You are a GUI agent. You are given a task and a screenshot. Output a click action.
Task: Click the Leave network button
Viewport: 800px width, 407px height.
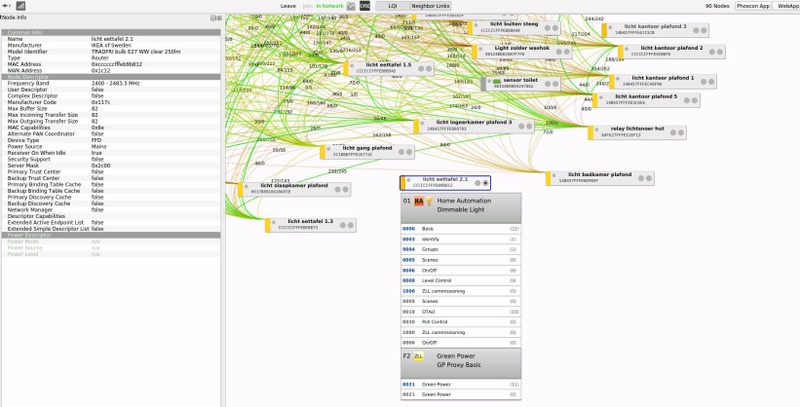pyautogui.click(x=288, y=6)
